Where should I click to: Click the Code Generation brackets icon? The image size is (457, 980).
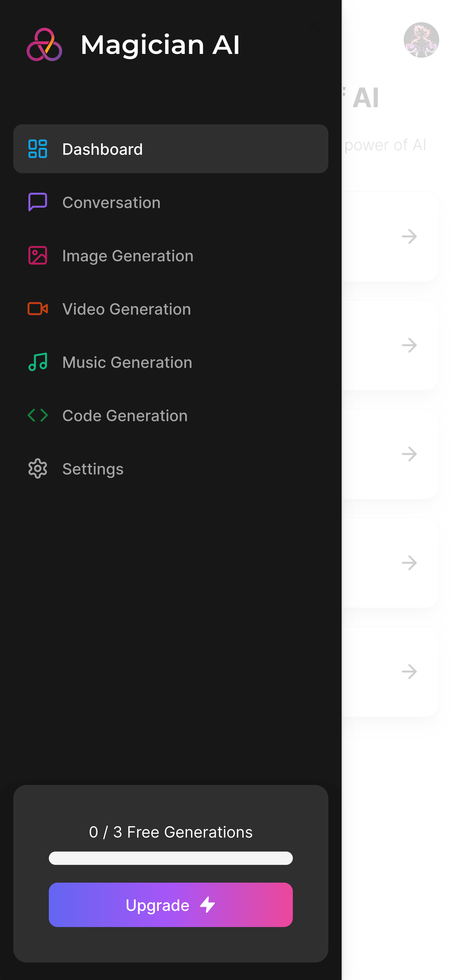coord(38,415)
